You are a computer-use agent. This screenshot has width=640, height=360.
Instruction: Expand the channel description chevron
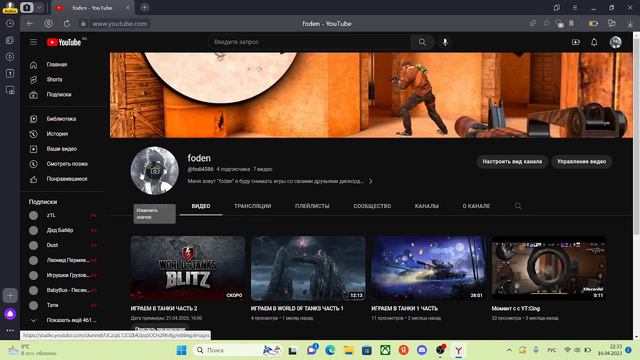(x=371, y=181)
